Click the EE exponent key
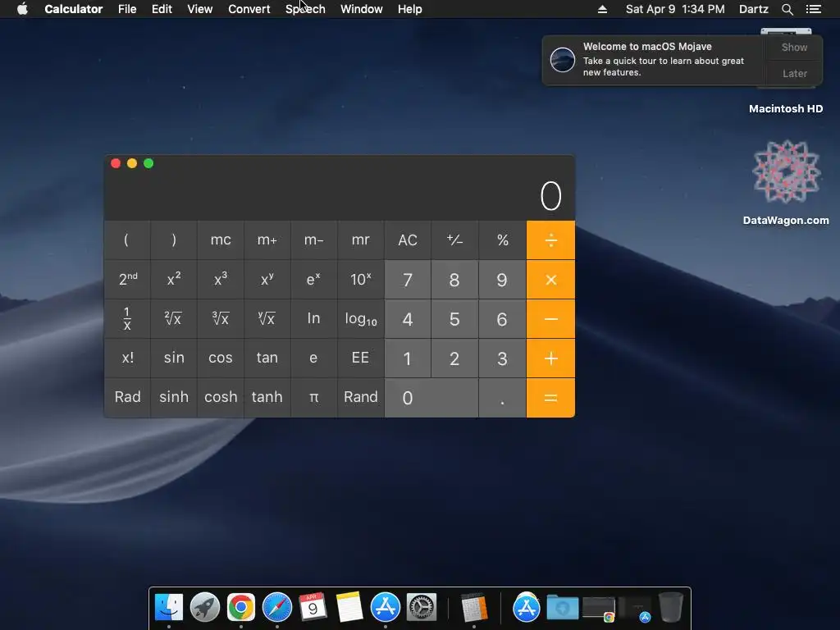The height and width of the screenshot is (630, 840). (361, 358)
